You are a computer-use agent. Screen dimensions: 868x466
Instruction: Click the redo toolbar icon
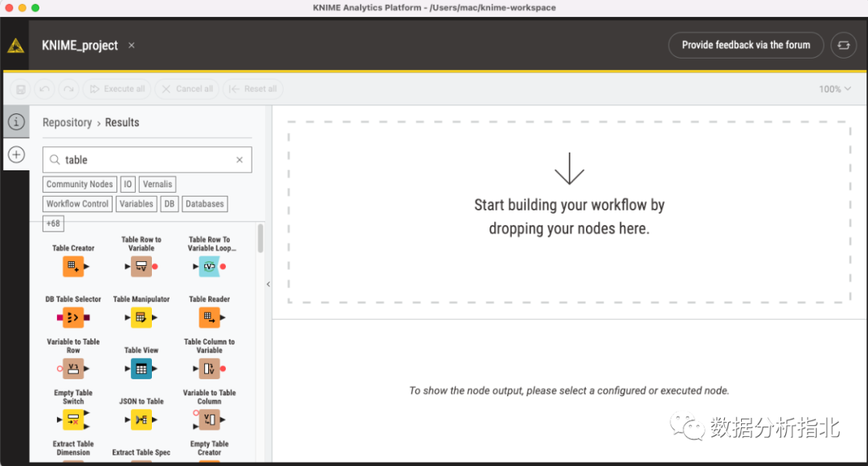(x=68, y=89)
